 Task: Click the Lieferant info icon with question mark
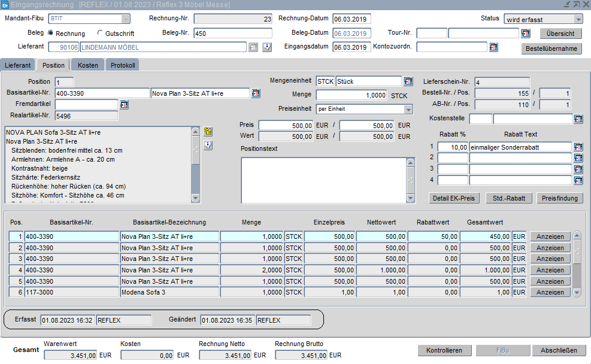[x=267, y=47]
